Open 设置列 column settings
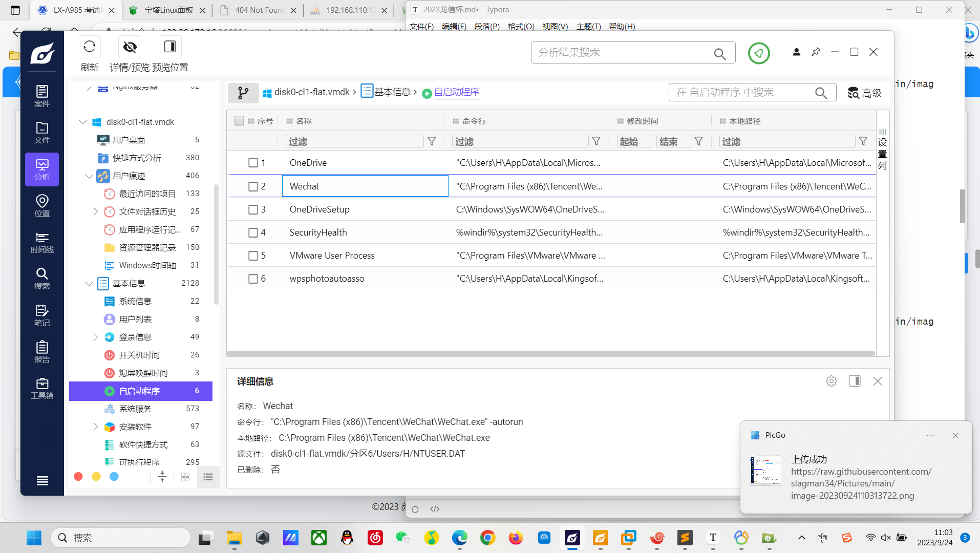980x553 pixels. (x=882, y=148)
